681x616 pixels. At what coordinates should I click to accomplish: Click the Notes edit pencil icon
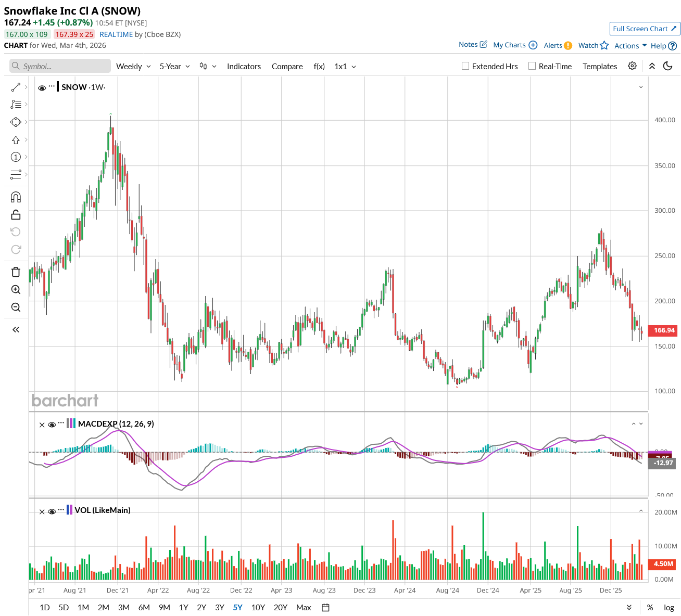(483, 44)
